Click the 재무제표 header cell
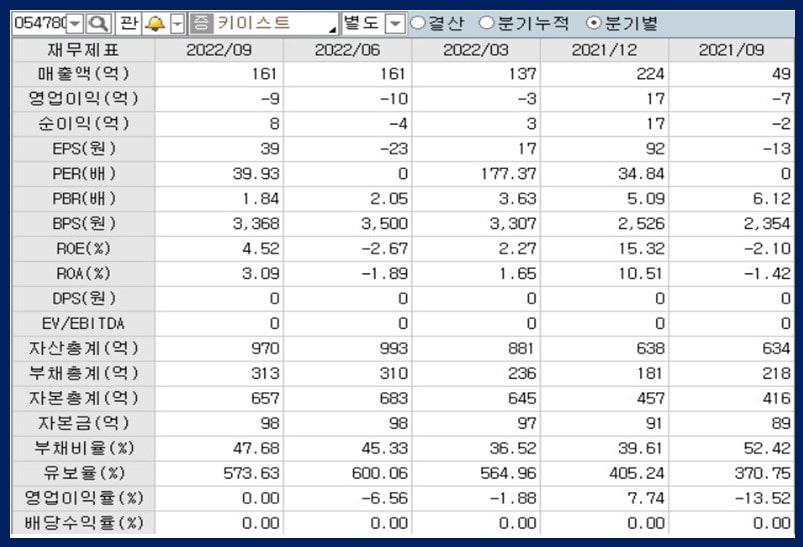The height and width of the screenshot is (547, 803). pos(83,50)
